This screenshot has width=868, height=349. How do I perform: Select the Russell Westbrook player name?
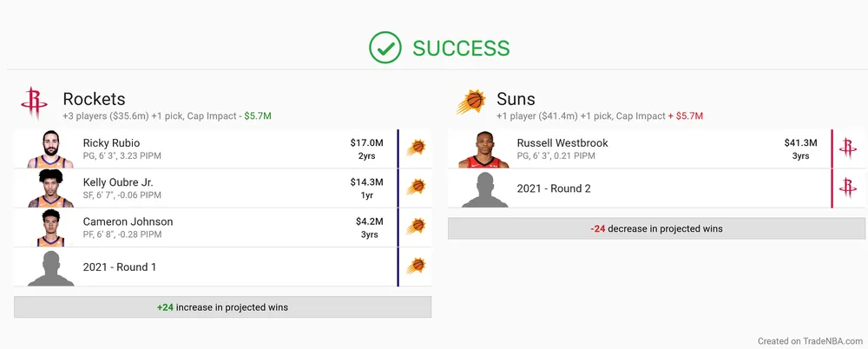pos(562,143)
